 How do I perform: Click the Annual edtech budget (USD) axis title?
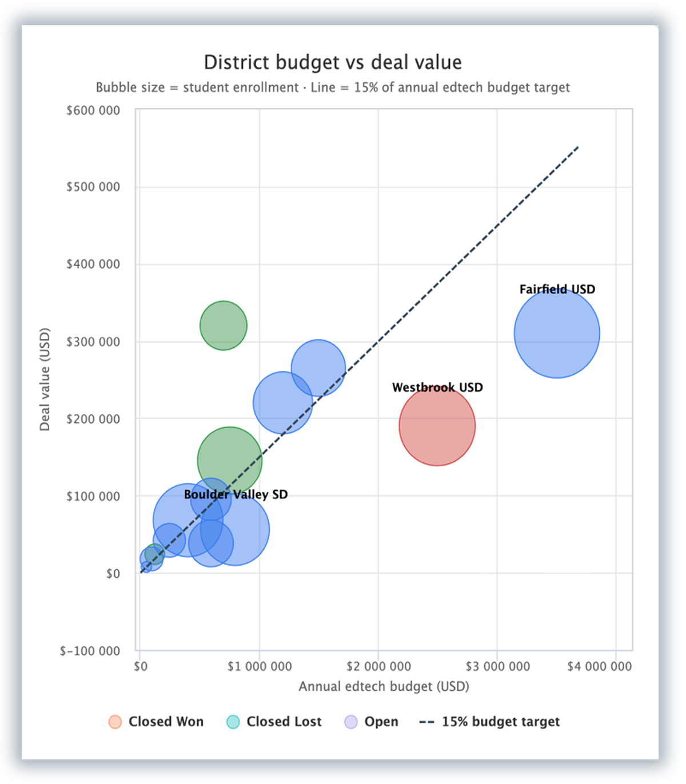click(384, 686)
